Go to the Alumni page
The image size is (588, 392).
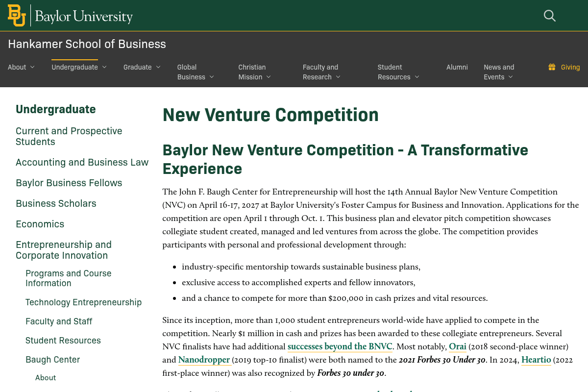457,67
